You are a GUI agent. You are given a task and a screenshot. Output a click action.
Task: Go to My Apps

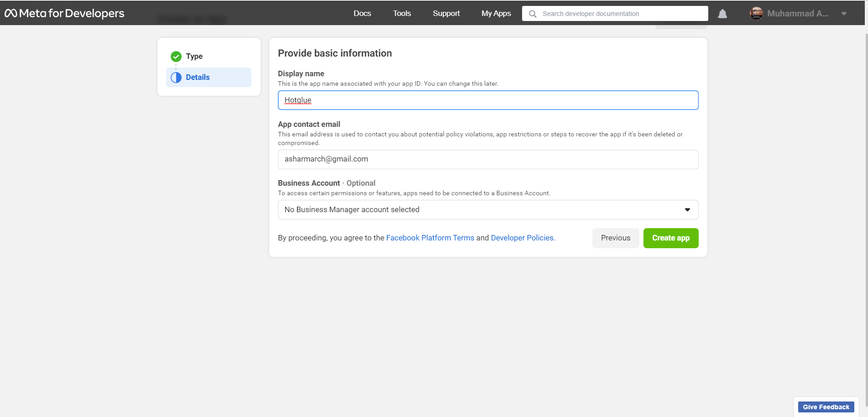pyautogui.click(x=496, y=13)
